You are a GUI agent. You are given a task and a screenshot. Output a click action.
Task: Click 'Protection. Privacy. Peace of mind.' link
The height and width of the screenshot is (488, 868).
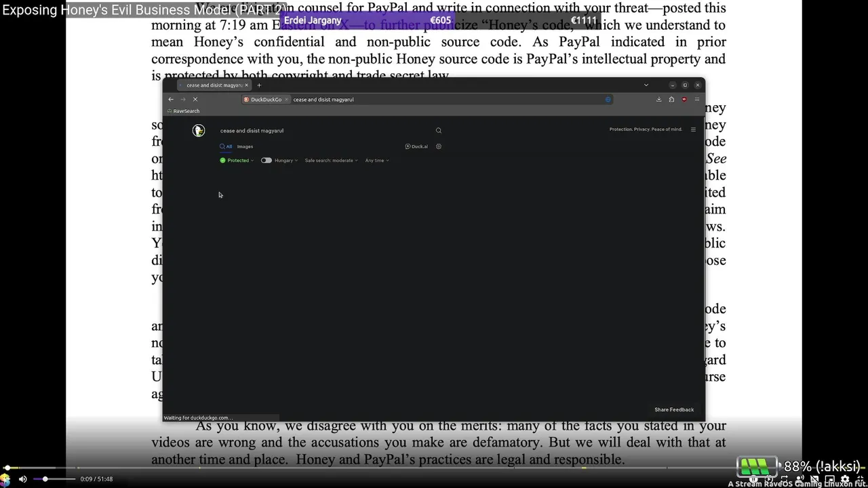point(646,129)
